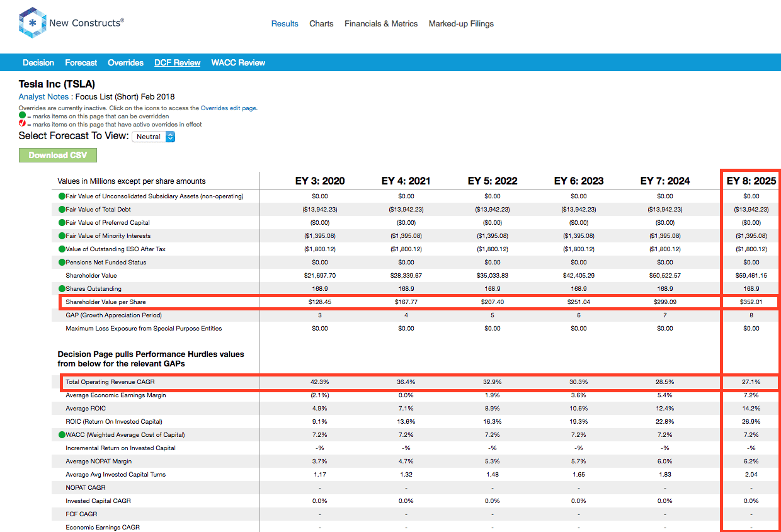
Task: Select the EY 3: 2020 column header
Action: coord(320,181)
